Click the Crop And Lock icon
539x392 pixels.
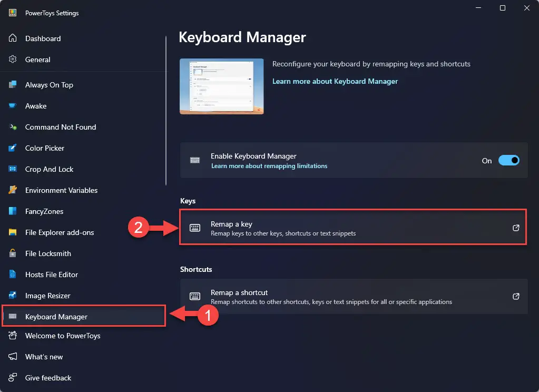point(13,169)
